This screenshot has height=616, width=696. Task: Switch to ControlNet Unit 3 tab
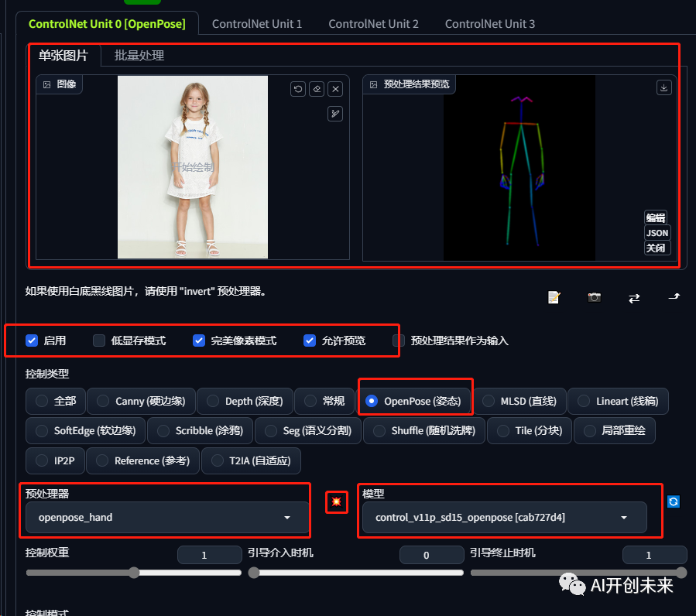[x=490, y=24]
